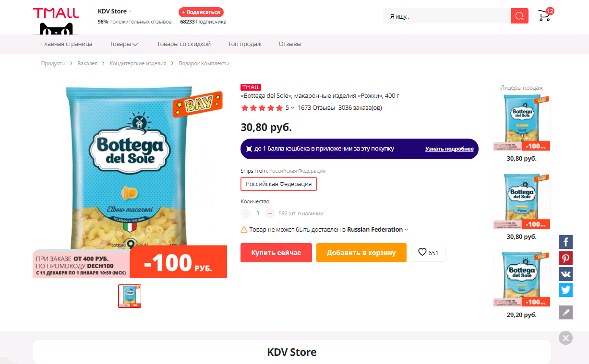
Task: Expand the Товары dropdown menu
Action: click(123, 44)
